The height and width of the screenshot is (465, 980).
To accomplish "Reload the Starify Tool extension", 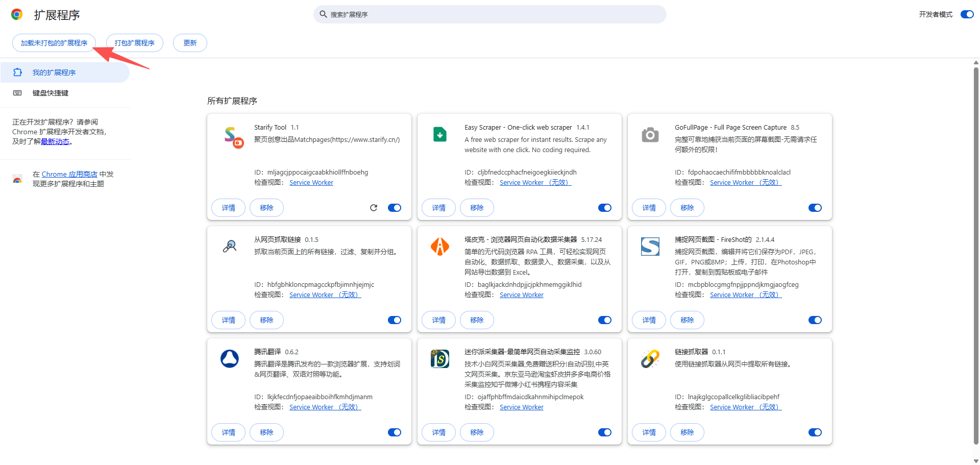I will (374, 208).
